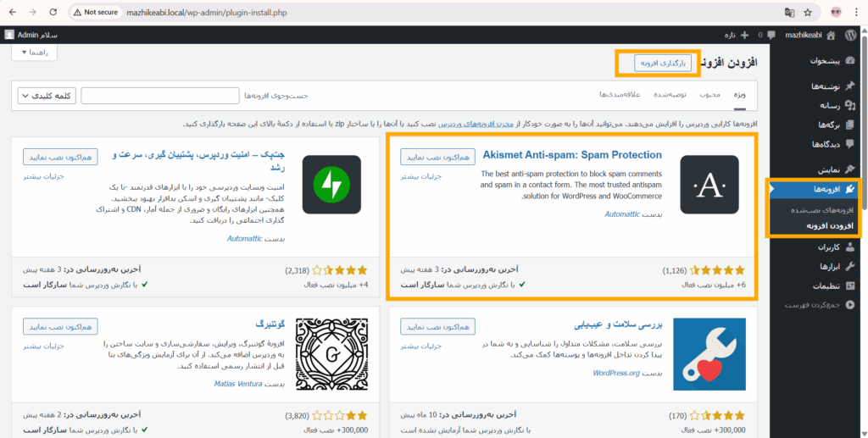This screenshot has height=438, width=868.
Task: Install Jetpack with هم‌اکنون نصب نمایید
Action: coord(60,157)
